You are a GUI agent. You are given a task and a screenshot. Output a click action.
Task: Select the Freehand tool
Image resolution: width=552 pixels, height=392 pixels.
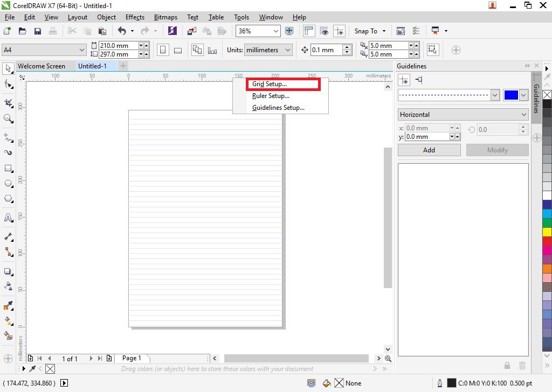pyautogui.click(x=8, y=137)
